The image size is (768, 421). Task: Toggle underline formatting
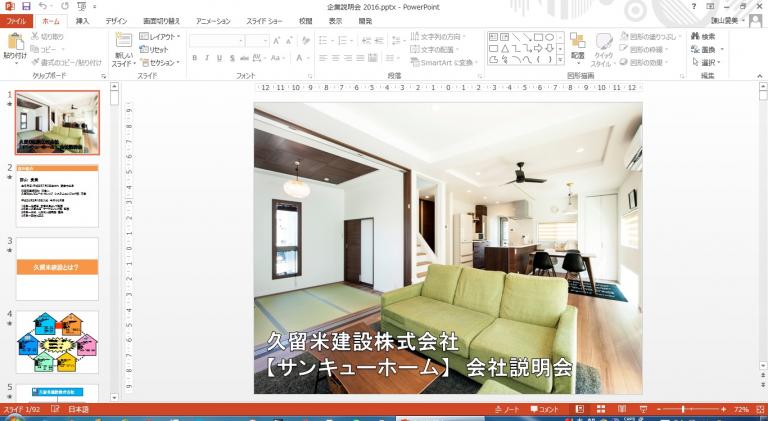click(219, 58)
